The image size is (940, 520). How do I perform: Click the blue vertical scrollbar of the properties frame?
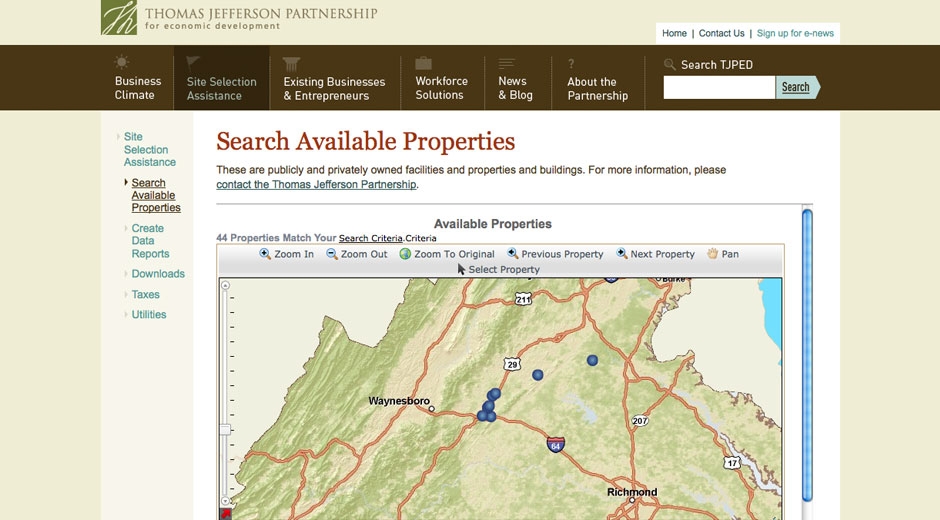tap(807, 355)
